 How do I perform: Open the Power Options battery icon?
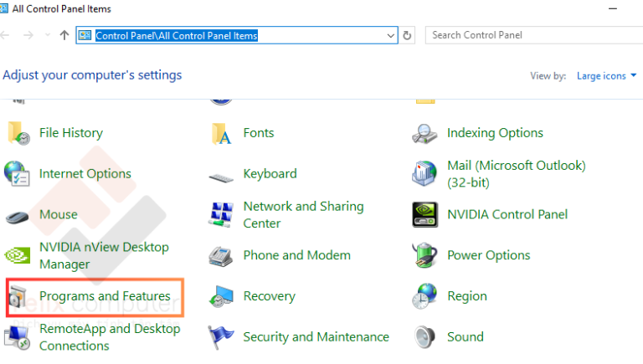[x=424, y=255]
